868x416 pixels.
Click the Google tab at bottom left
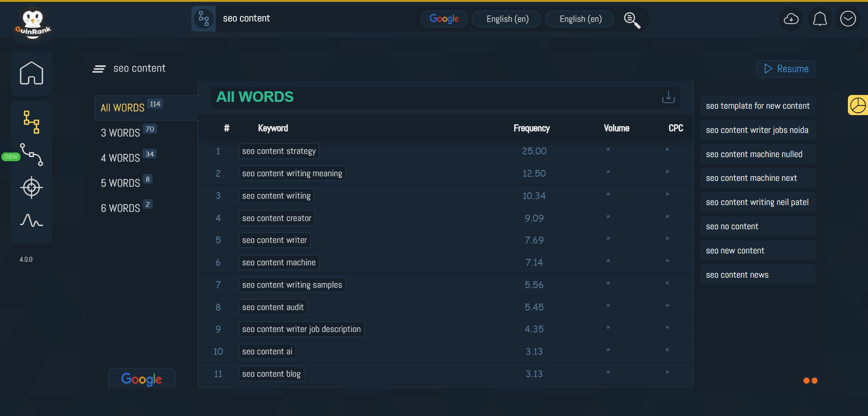pyautogui.click(x=142, y=379)
